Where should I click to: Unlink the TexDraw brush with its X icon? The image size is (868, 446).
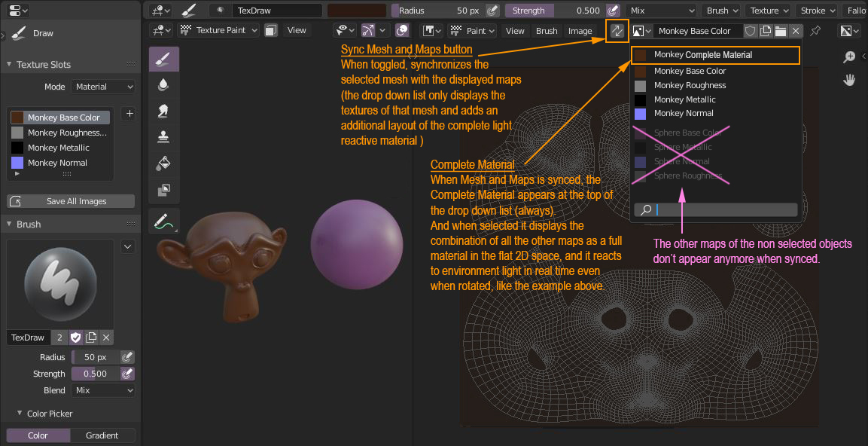click(106, 338)
